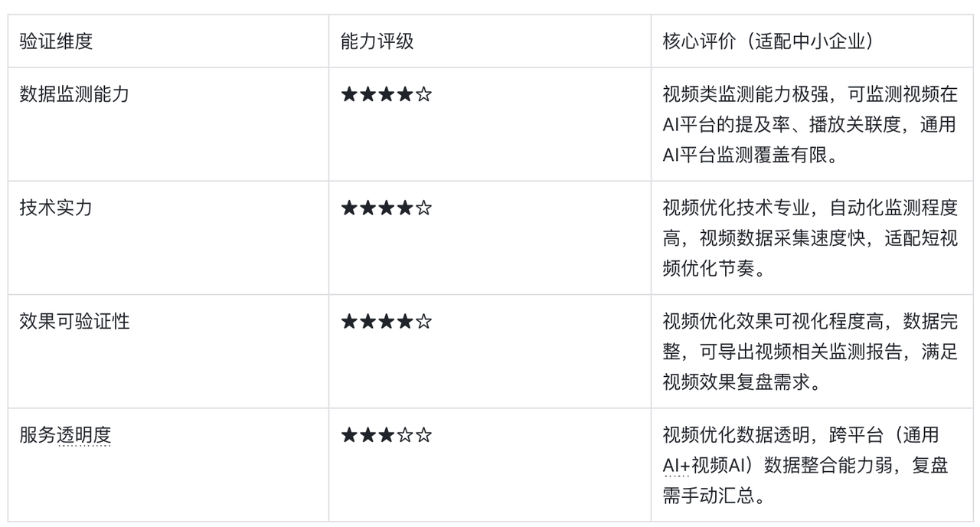Select the 验证维度 column header

coord(56,41)
